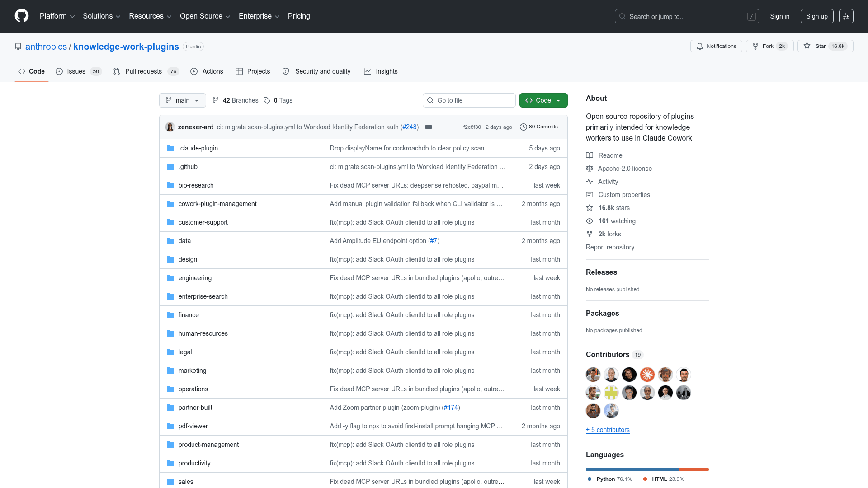Click the repository icon beside anthropics
This screenshot has width=868, height=488.
(18, 47)
